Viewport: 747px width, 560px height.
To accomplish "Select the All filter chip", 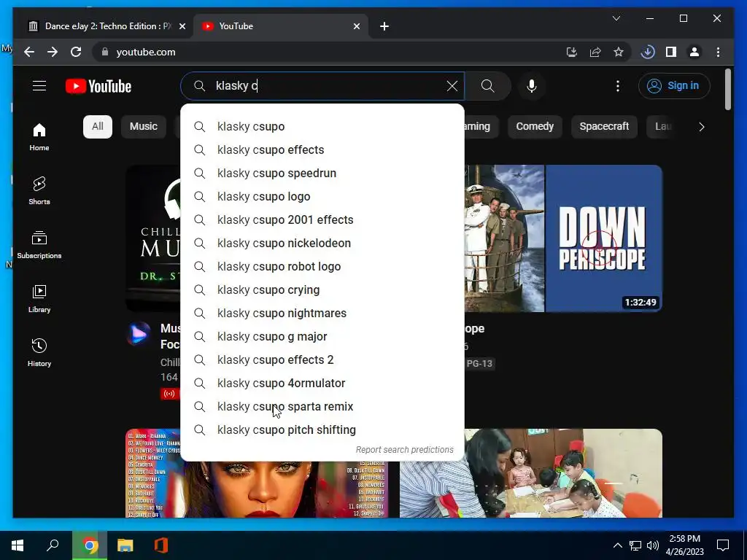I will [x=98, y=127].
